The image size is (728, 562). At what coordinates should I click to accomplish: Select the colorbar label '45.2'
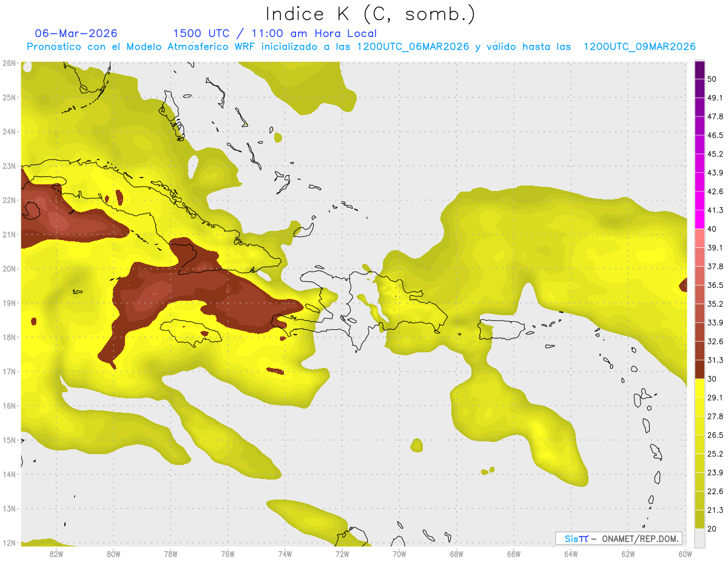click(715, 154)
